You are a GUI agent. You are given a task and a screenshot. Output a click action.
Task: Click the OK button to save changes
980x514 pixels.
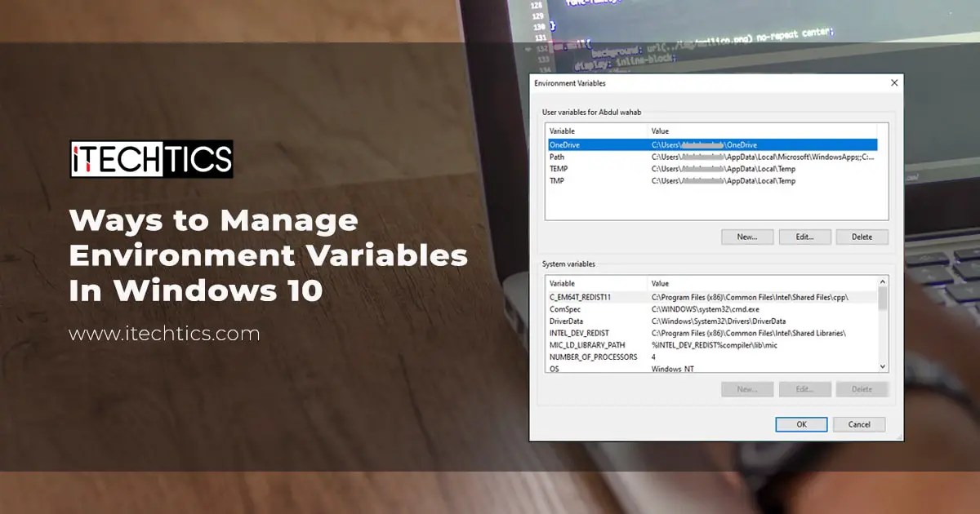point(800,424)
